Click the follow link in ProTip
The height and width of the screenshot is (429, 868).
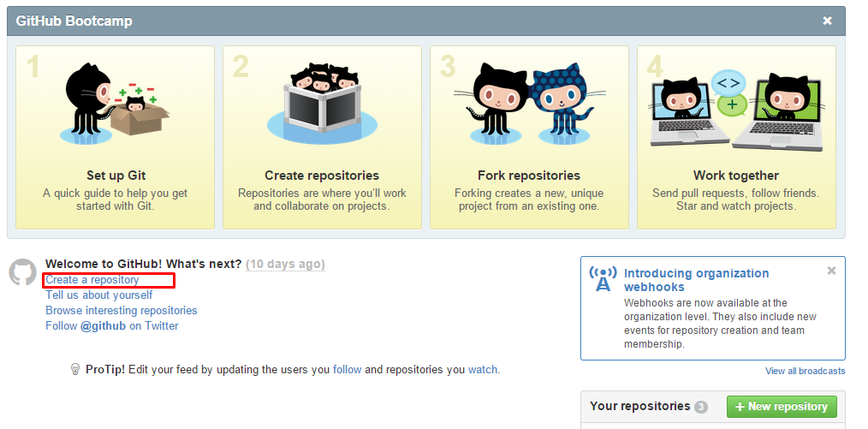coord(347,370)
